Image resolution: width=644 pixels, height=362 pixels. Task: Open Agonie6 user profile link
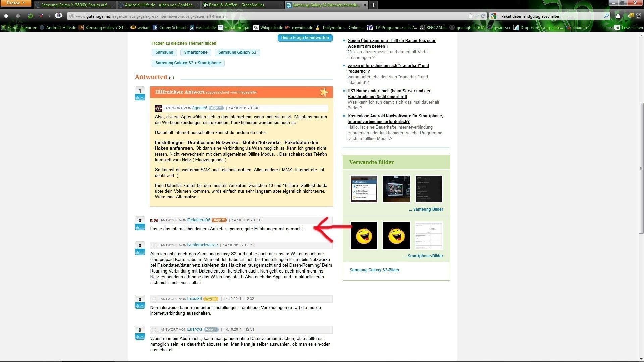click(200, 108)
